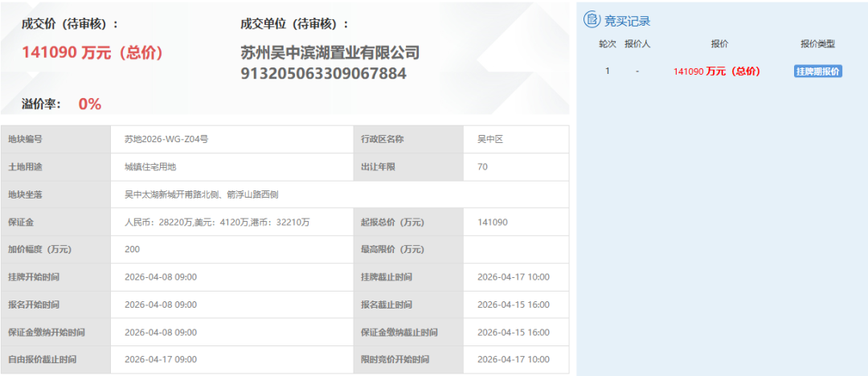Click the 成交价（待审核） label
The height and width of the screenshot is (376, 868).
pos(70,24)
